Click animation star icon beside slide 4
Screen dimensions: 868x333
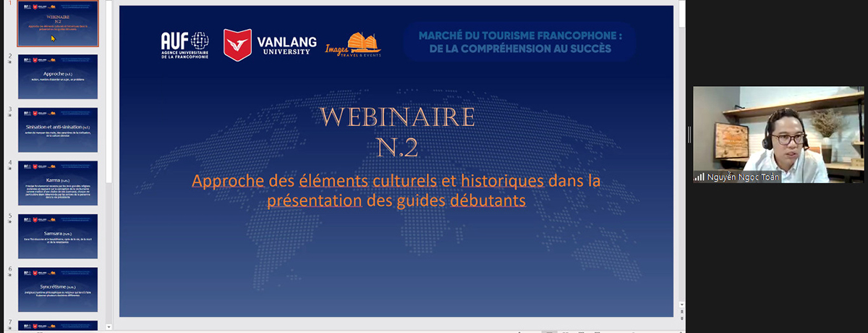tap(9, 169)
